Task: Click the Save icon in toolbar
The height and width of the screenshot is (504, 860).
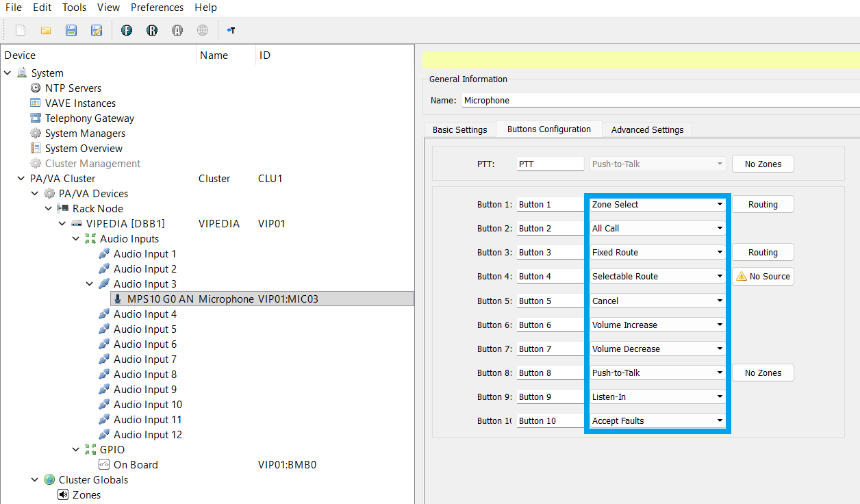Action: (x=71, y=30)
